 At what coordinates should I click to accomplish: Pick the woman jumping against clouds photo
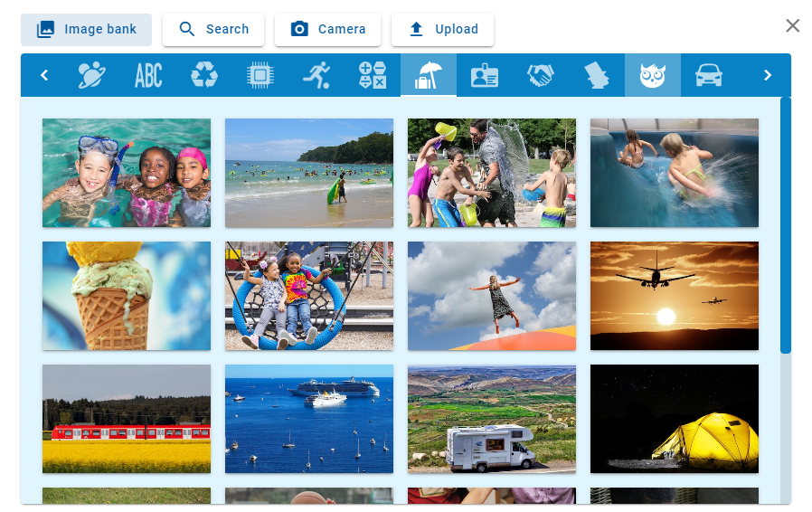tap(491, 296)
